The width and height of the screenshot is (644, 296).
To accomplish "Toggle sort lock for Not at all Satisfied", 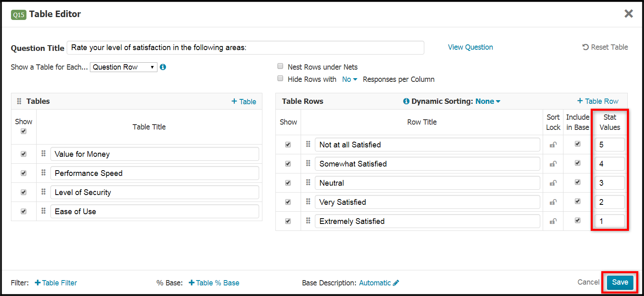I will (x=553, y=145).
